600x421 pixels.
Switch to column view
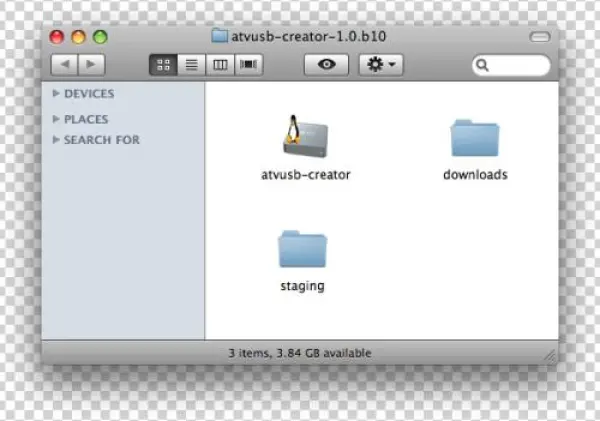click(x=220, y=65)
